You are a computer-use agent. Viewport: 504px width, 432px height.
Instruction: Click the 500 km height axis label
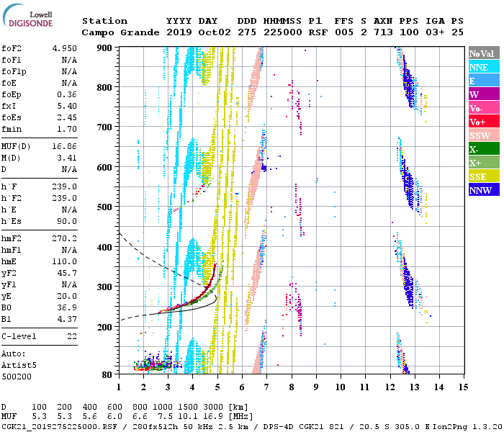point(104,207)
